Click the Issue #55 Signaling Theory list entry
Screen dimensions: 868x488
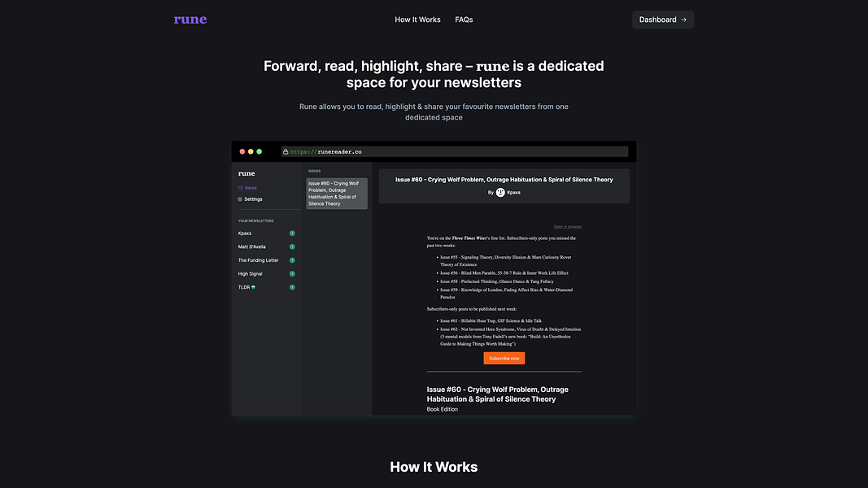(506, 260)
